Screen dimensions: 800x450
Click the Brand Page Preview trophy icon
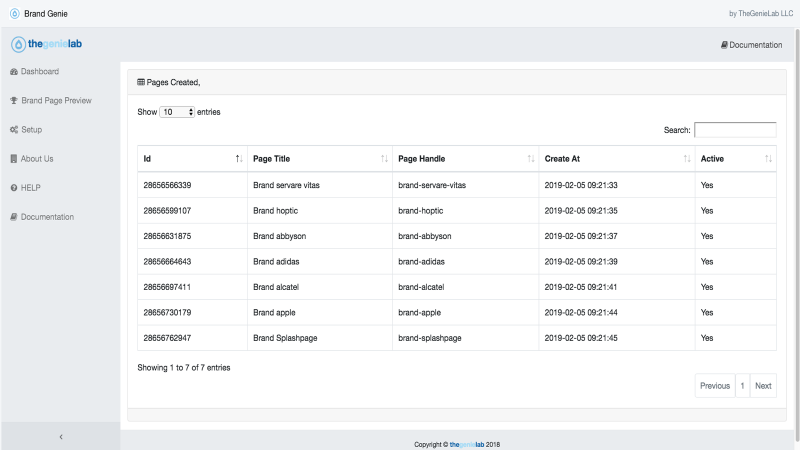click(x=14, y=101)
